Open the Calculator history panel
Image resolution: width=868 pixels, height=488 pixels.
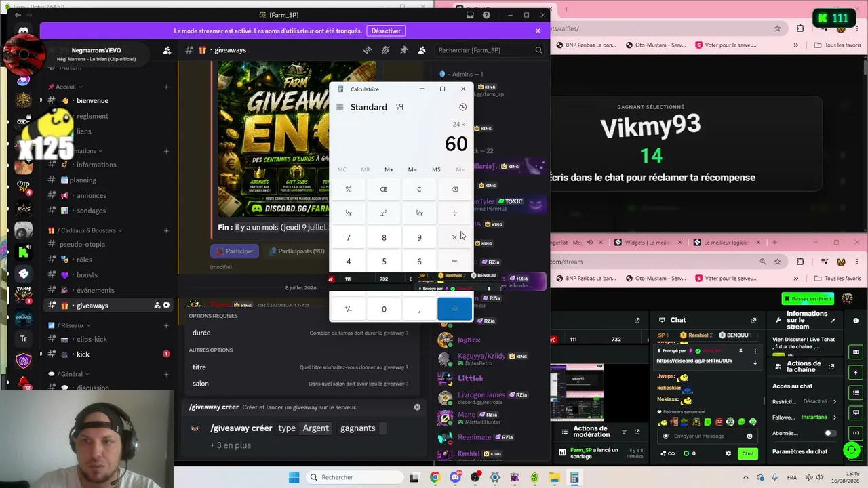coord(462,107)
